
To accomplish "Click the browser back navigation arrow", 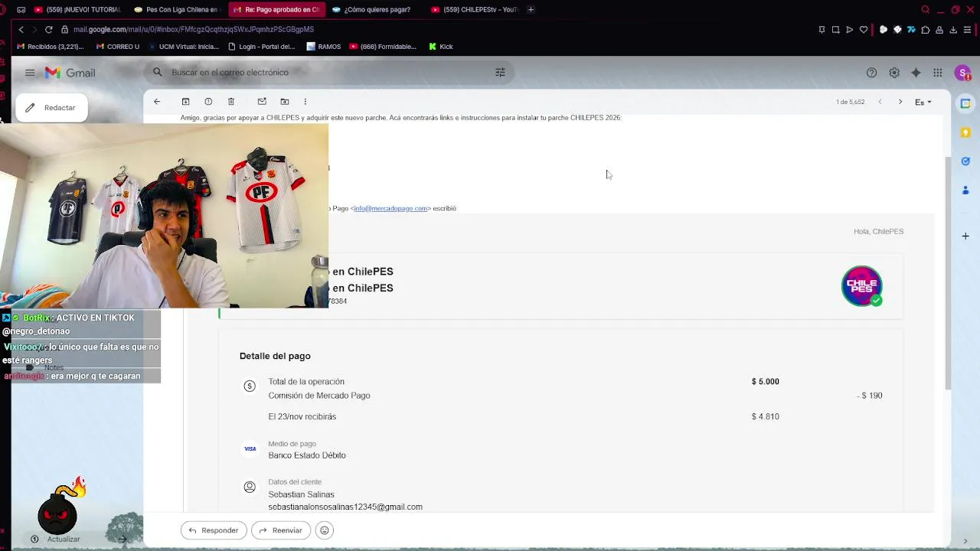I will pos(21,29).
